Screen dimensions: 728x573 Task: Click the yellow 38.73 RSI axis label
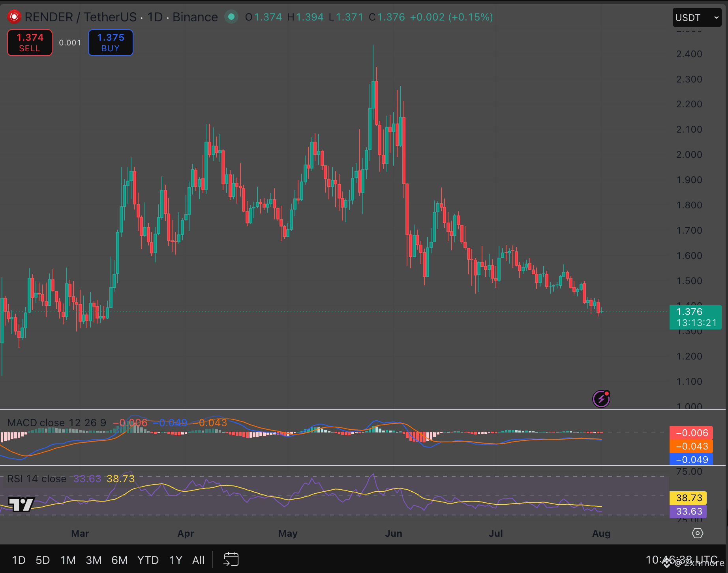[x=689, y=498]
